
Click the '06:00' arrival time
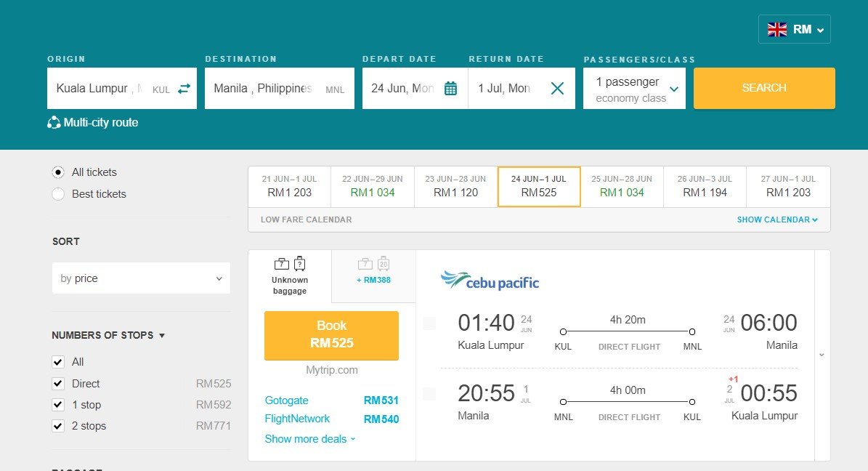click(x=769, y=323)
